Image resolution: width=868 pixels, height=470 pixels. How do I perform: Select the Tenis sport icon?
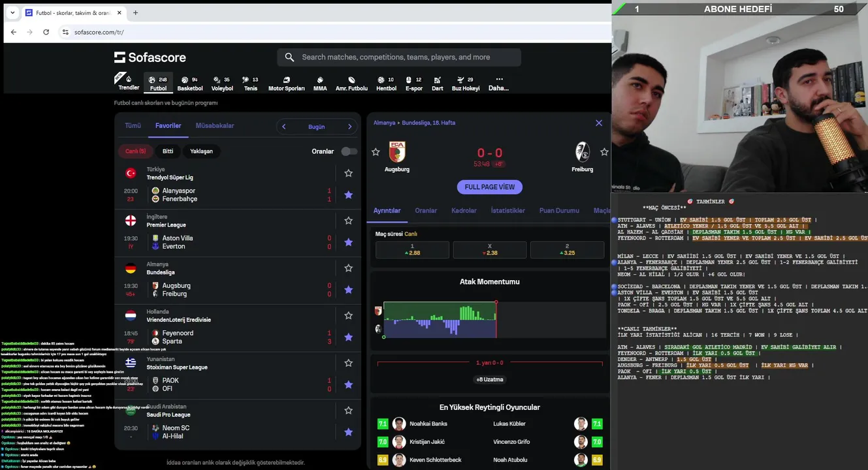[251, 82]
